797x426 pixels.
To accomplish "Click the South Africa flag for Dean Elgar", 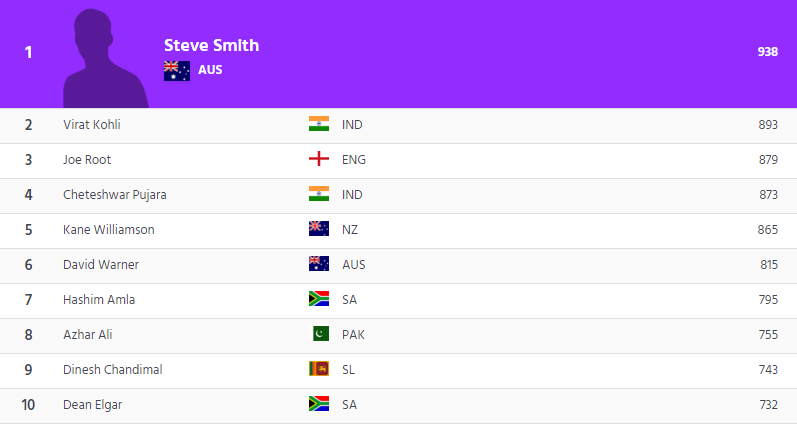I will tap(319, 404).
